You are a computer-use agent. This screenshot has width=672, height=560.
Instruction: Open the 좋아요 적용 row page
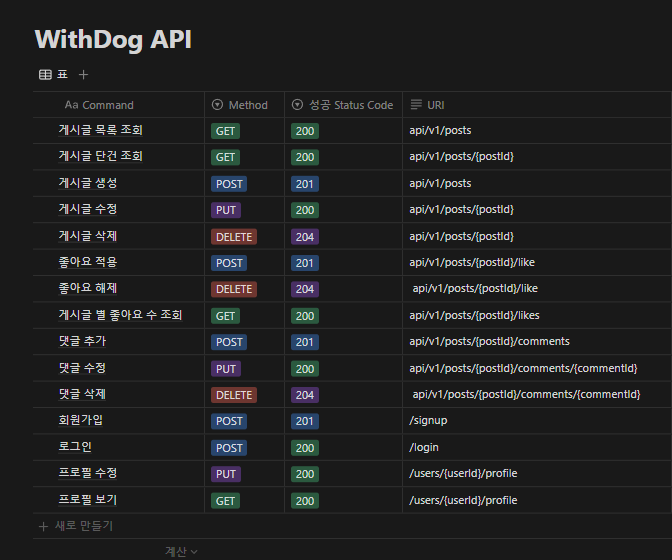(87, 262)
